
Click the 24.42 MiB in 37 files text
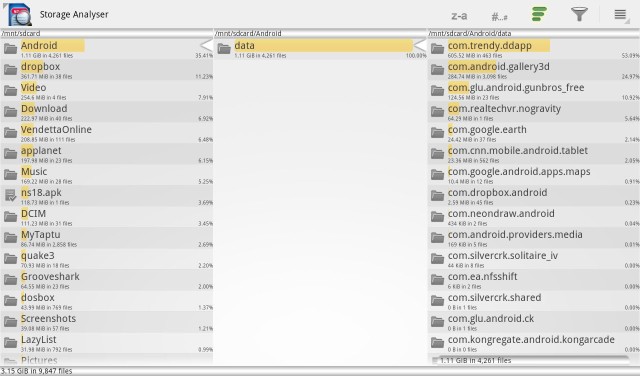472,140
